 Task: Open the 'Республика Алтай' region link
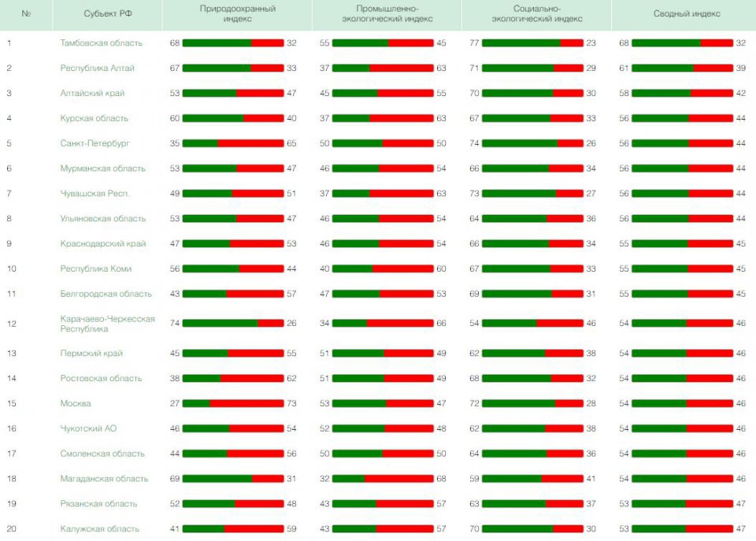pyautogui.click(x=97, y=69)
